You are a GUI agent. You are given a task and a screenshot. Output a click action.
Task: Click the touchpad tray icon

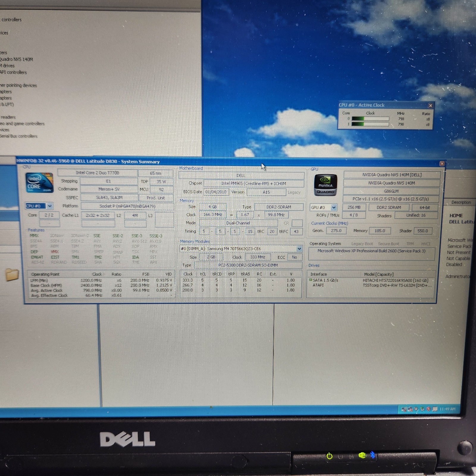435,409
